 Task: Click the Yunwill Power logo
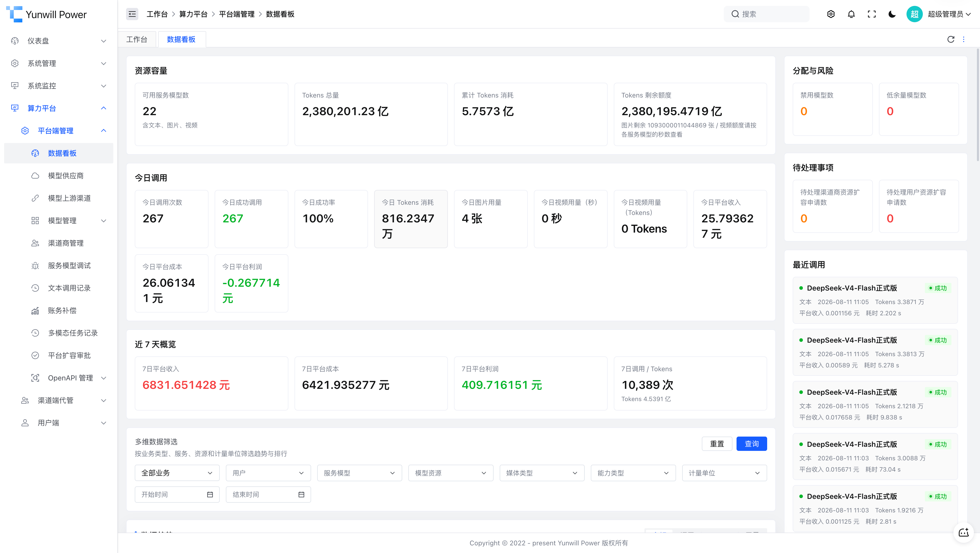[46, 15]
